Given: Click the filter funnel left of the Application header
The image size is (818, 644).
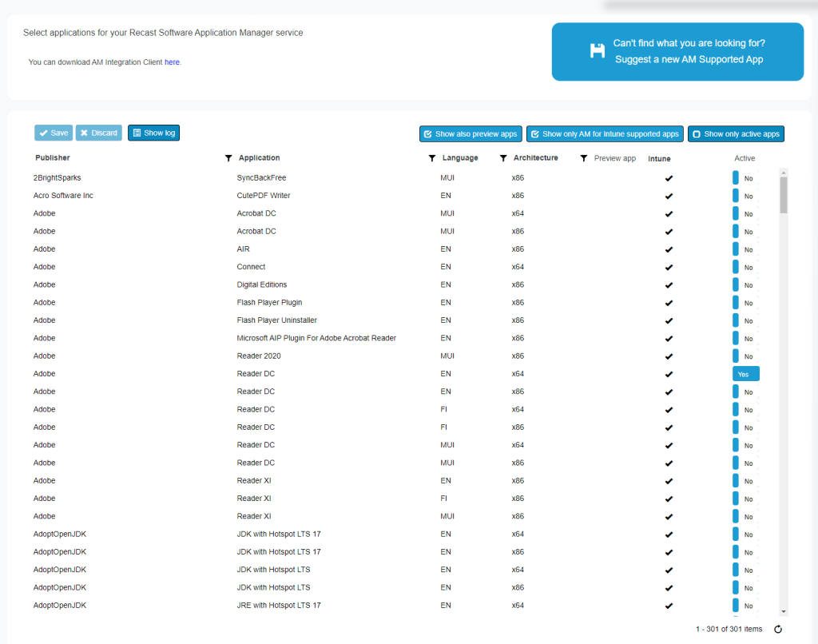Looking at the screenshot, I should pyautogui.click(x=228, y=158).
